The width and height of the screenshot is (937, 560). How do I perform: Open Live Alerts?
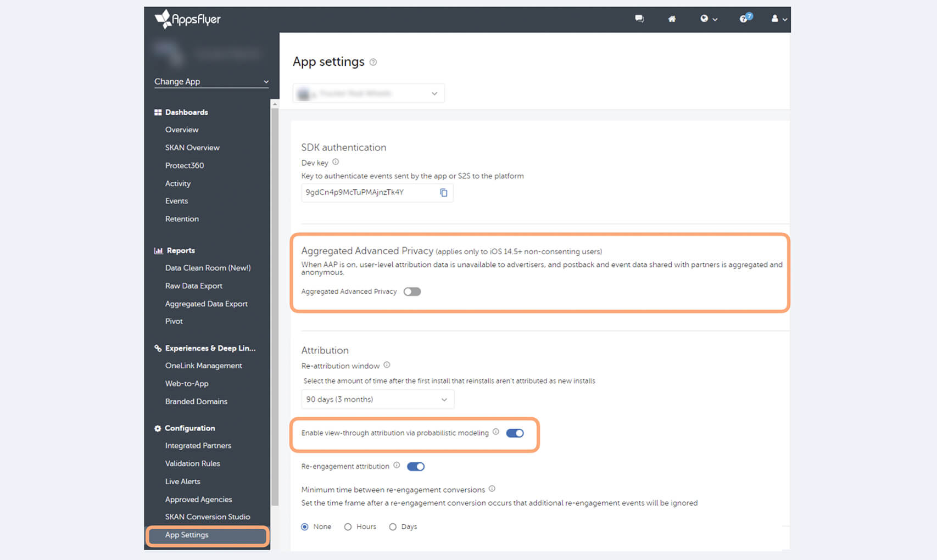(183, 481)
